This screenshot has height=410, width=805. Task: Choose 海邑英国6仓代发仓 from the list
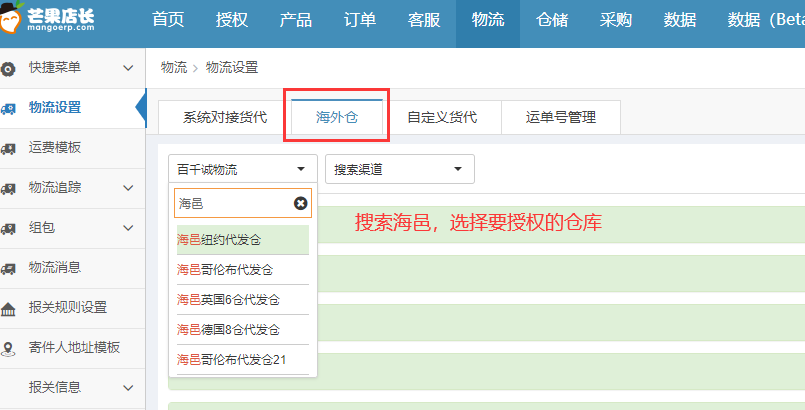tap(243, 300)
